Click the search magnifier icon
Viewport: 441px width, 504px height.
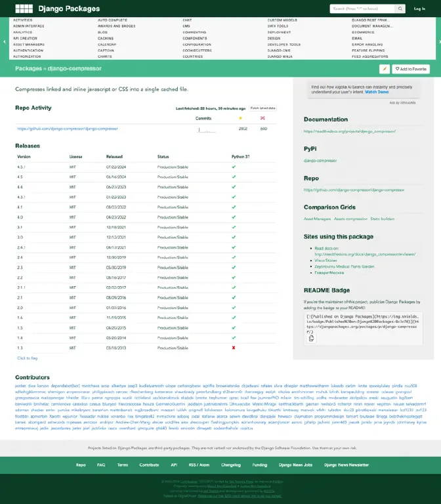[400, 9]
